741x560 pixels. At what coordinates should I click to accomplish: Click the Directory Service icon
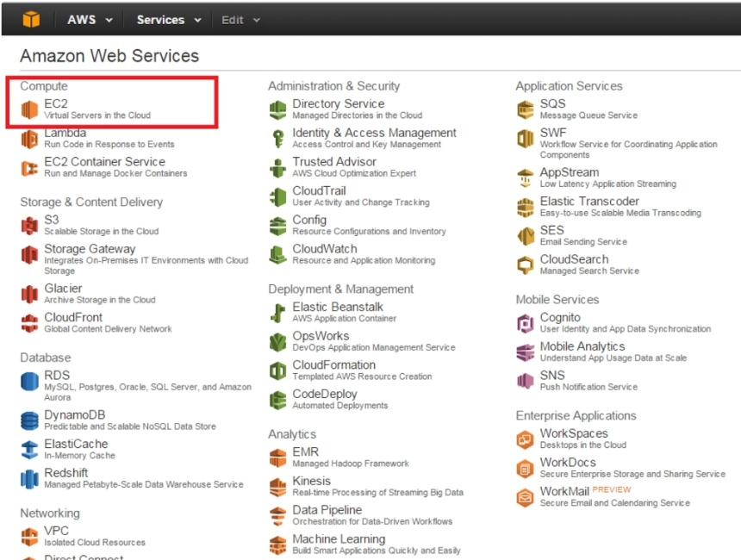[x=277, y=109]
